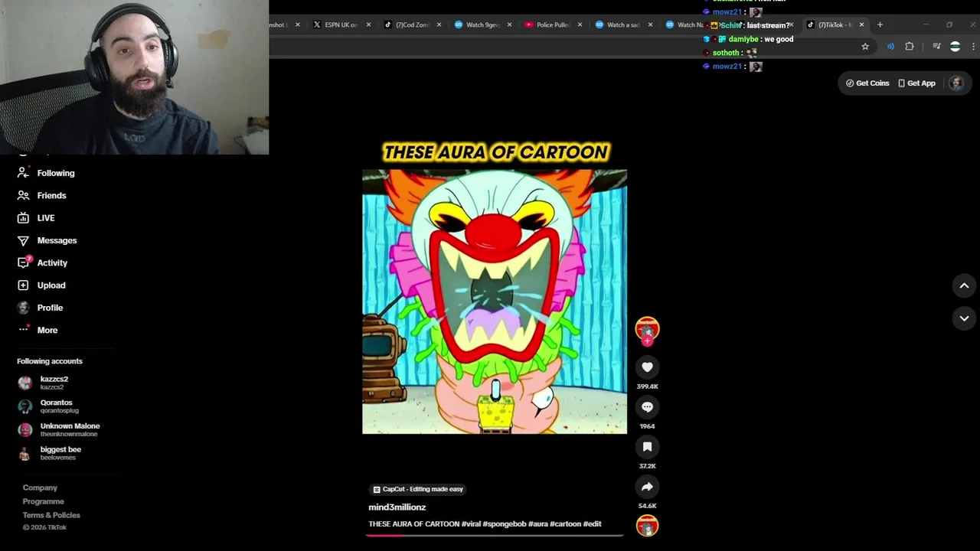Close the Cod Zombies tab
This screenshot has width=980, height=551.
(x=439, y=24)
